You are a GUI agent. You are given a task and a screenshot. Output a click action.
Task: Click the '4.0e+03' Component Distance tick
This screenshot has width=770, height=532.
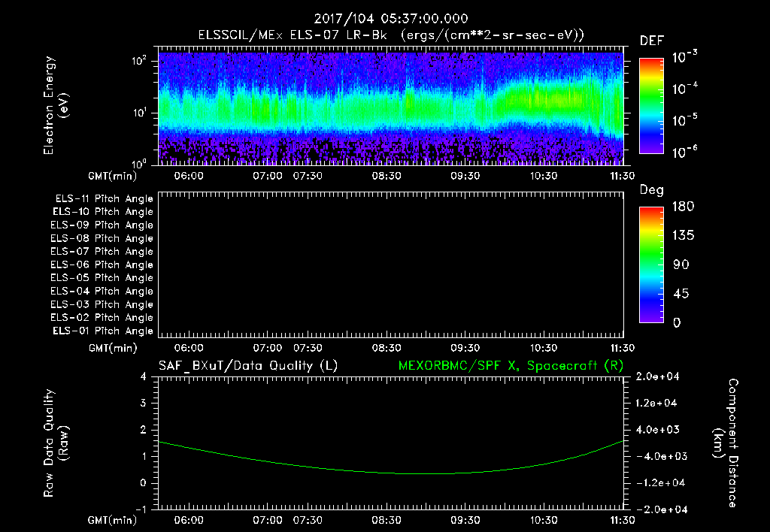pyautogui.click(x=657, y=429)
